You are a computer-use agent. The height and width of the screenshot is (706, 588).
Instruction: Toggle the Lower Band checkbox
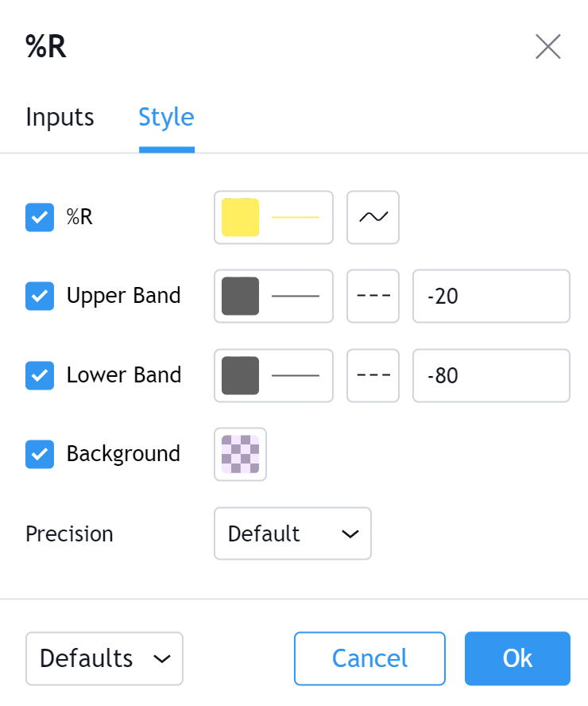[40, 375]
